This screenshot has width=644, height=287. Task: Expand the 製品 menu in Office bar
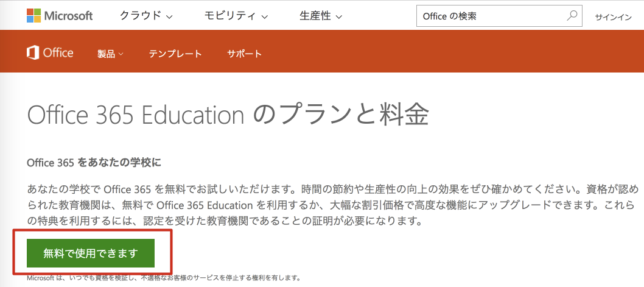coord(110,54)
